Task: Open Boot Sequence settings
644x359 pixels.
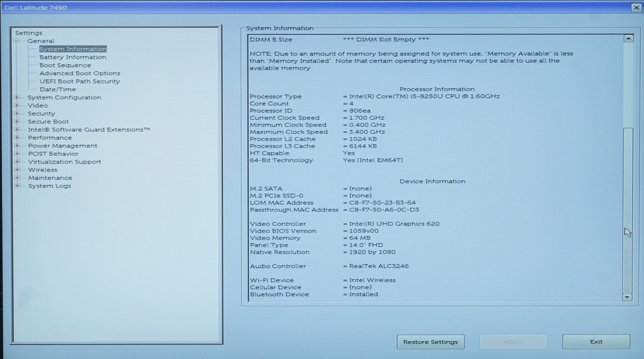Action: coord(65,65)
